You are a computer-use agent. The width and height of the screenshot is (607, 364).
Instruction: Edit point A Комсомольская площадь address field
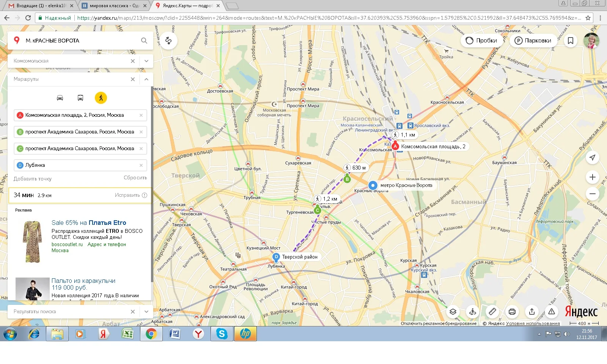coord(80,115)
